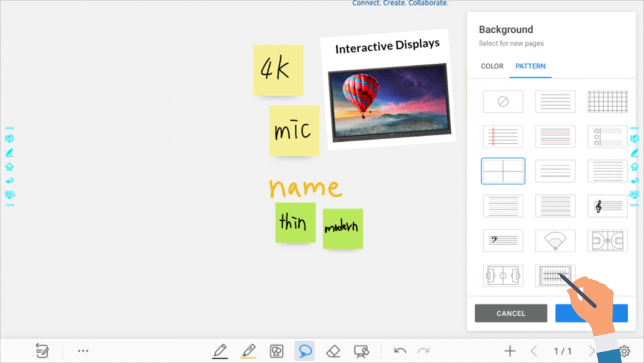Choose the no-pattern blank background option

(x=503, y=101)
